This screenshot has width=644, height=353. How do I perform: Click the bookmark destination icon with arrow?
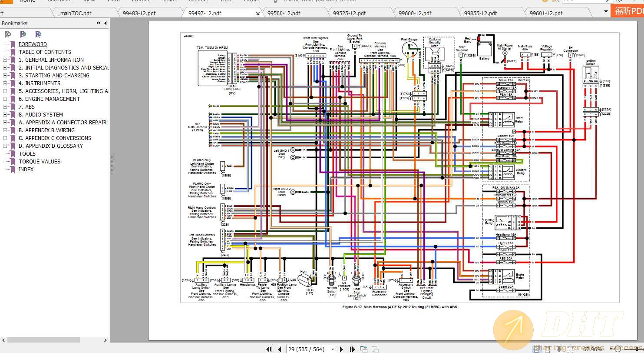[38, 34]
